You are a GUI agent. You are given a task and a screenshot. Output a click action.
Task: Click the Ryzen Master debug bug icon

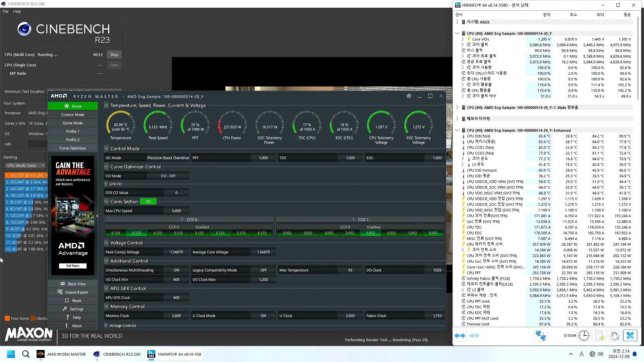(409, 96)
